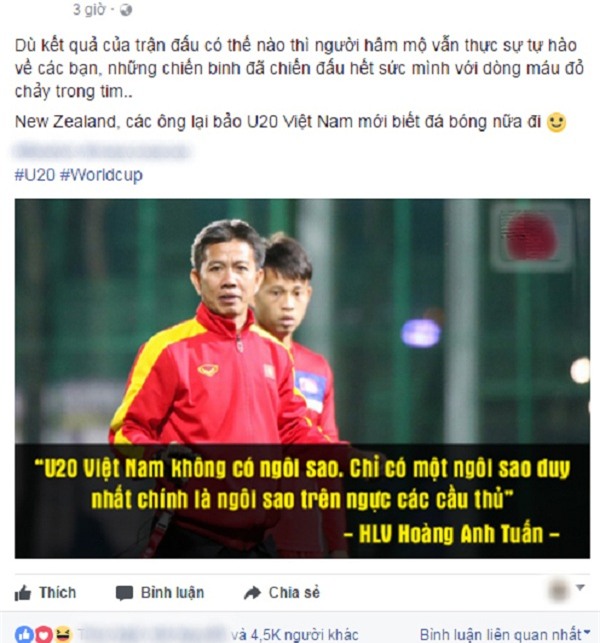
Task: Click the Chia sẻ share arrow icon
Action: 252,593
